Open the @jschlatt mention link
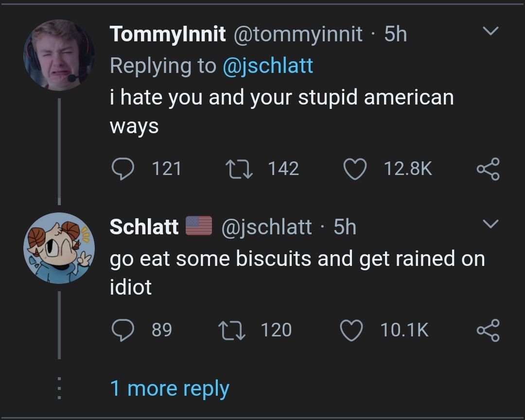The width and height of the screenshot is (525, 420). point(268,65)
